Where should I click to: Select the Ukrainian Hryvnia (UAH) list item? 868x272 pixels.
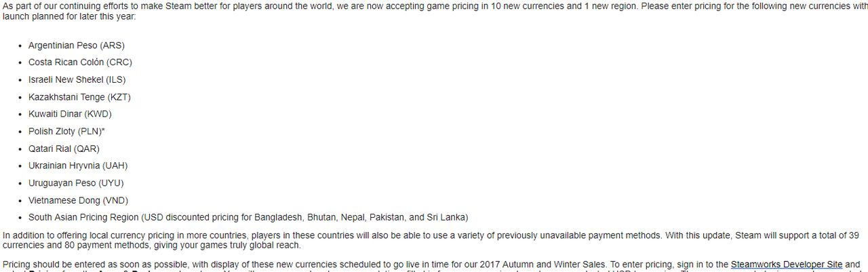78,166
